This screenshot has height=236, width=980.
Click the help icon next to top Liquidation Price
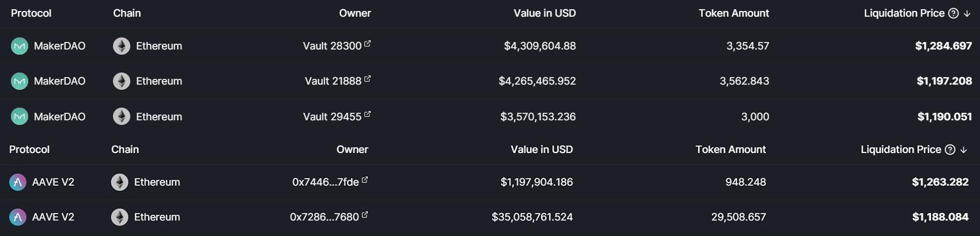[x=953, y=13]
